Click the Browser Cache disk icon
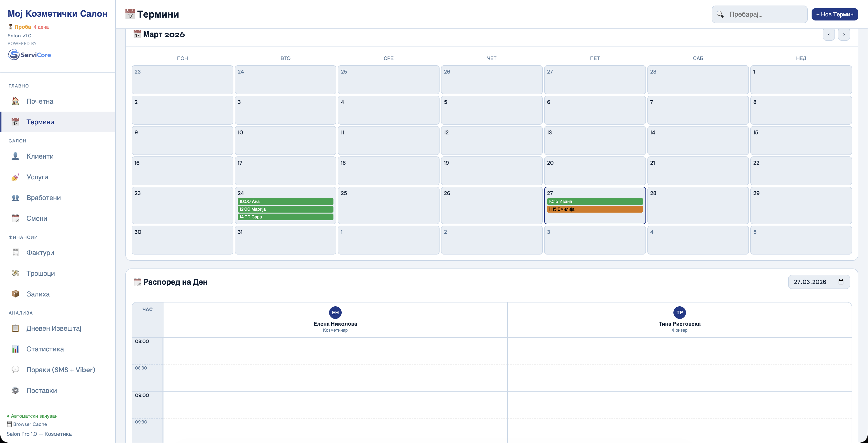868x443 pixels. point(9,424)
